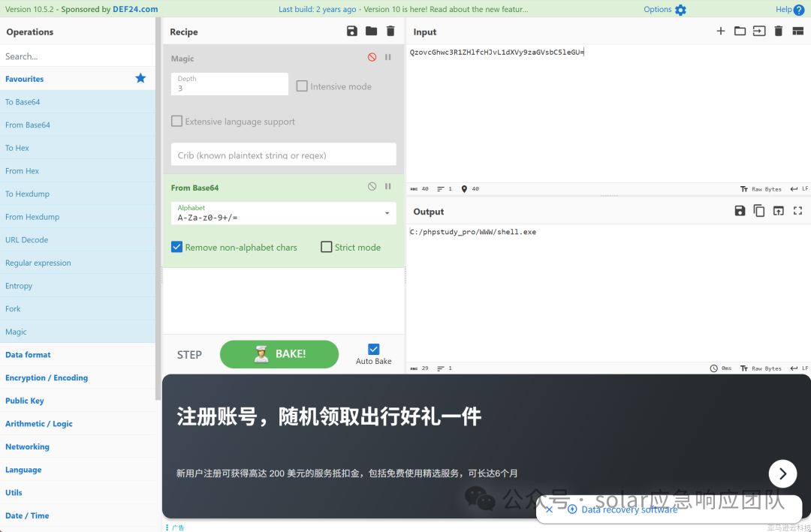
Task: Expand the Data format category
Action: 28,355
